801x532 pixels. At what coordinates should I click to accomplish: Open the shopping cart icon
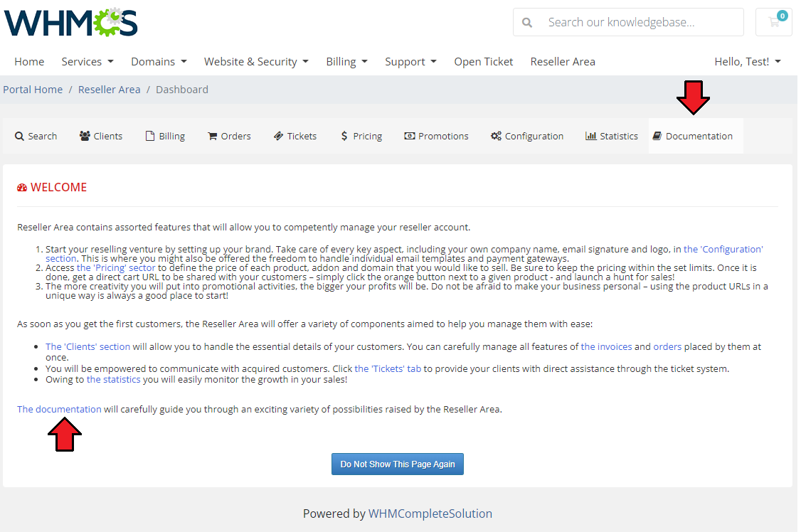pos(774,22)
